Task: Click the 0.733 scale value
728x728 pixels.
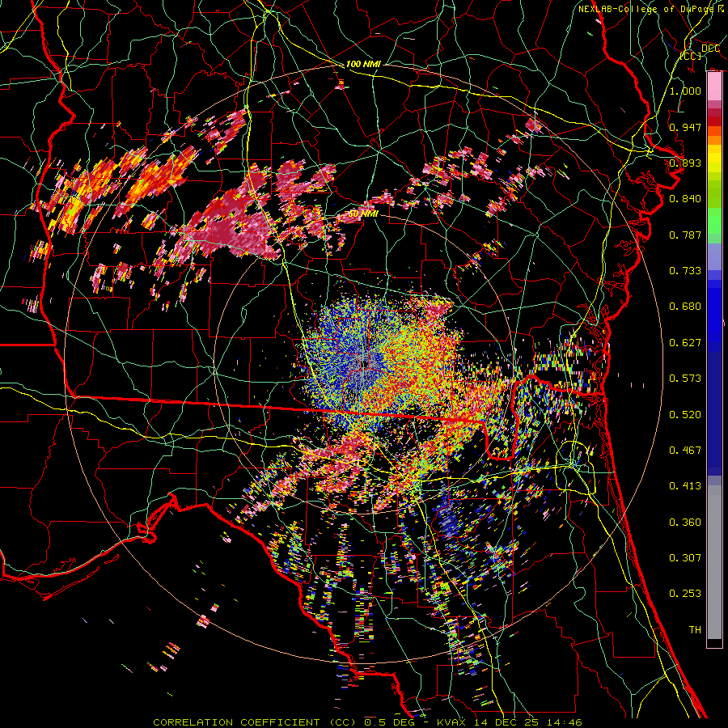Action: click(x=685, y=271)
